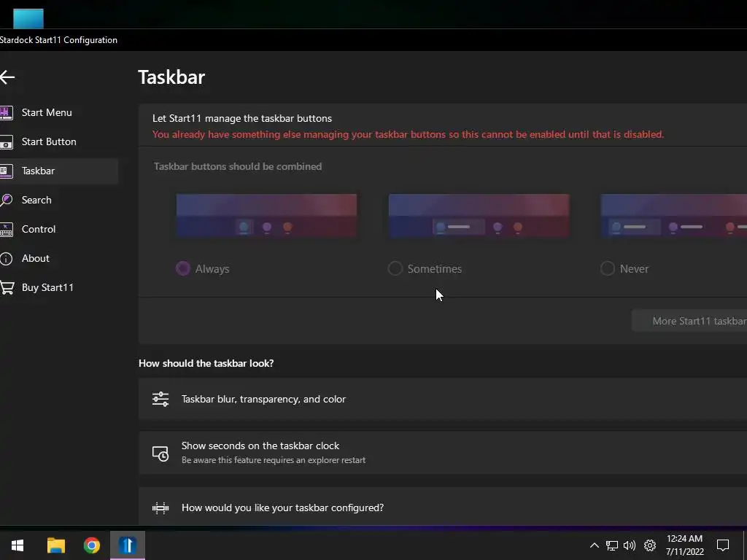Viewport: 747px width, 560px height.
Task: Go back with the left arrow icon
Action: pos(7,77)
